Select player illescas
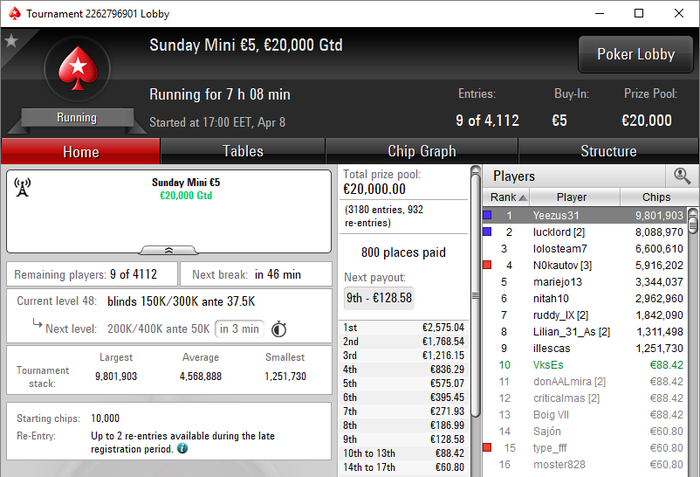Screen dimensions: 700x477 tap(585, 348)
